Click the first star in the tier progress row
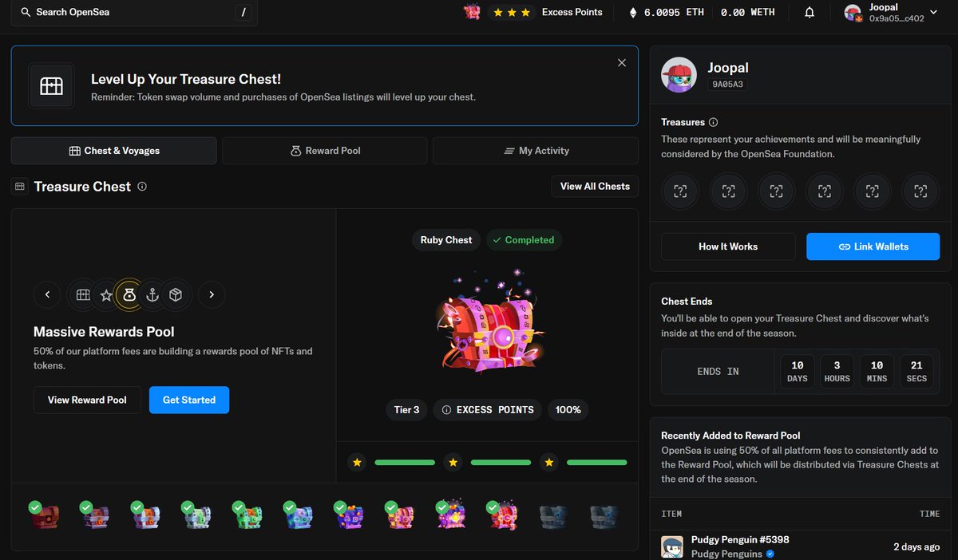The height and width of the screenshot is (560, 958). click(358, 462)
